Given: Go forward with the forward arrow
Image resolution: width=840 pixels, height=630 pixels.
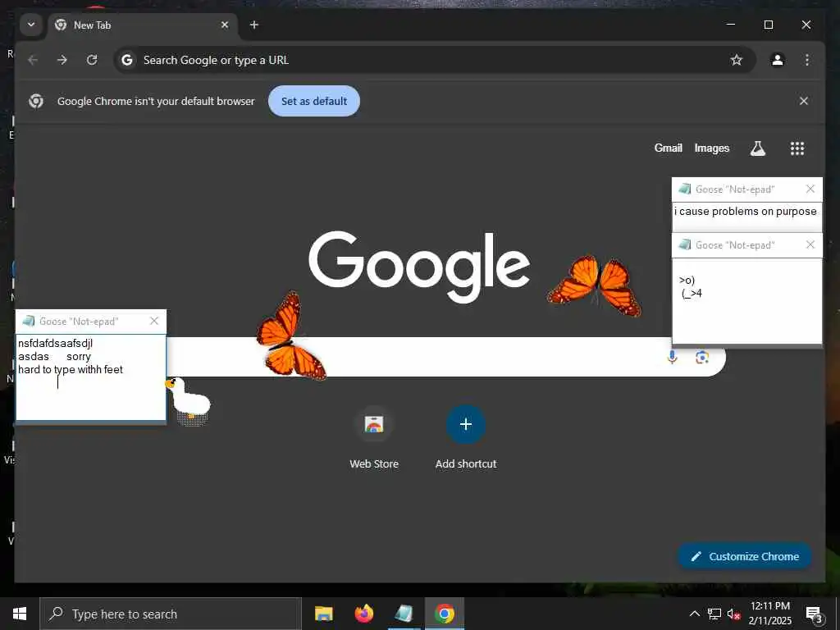Looking at the screenshot, I should click(x=62, y=60).
